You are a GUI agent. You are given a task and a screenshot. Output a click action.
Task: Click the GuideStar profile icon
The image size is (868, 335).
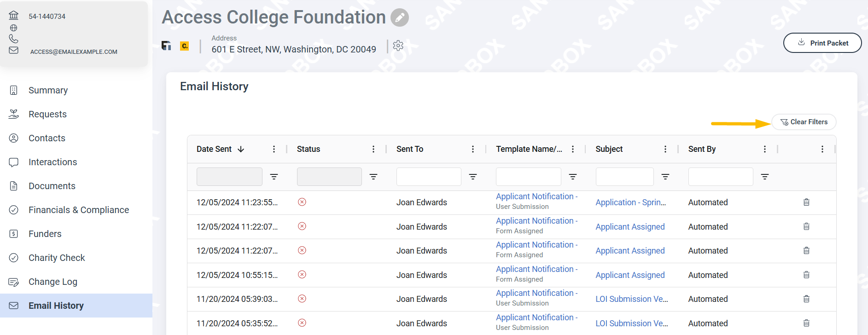pos(166,46)
